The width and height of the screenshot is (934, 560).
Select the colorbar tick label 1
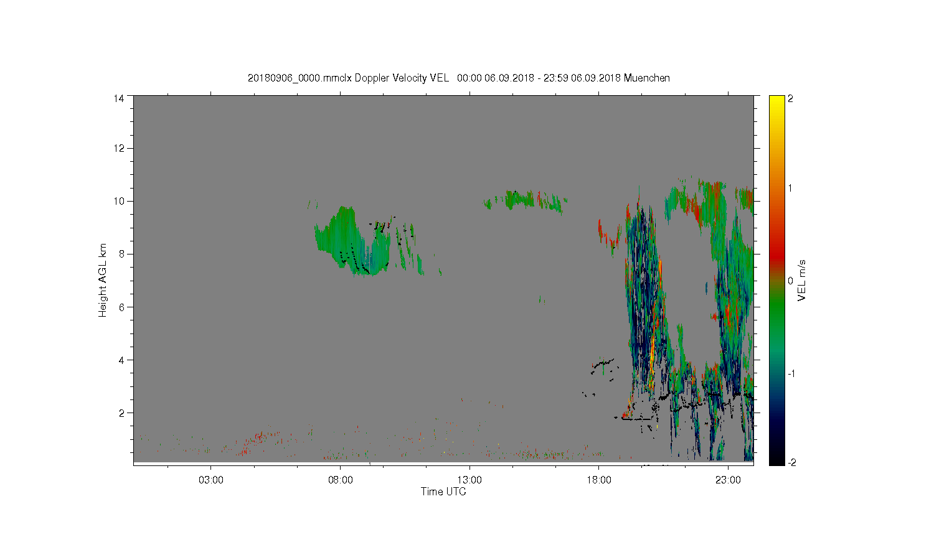[791, 188]
